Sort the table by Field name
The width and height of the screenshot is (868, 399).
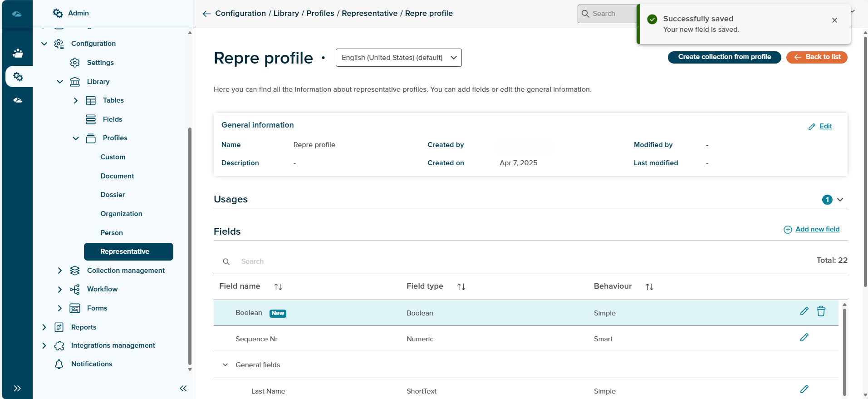[278, 287]
